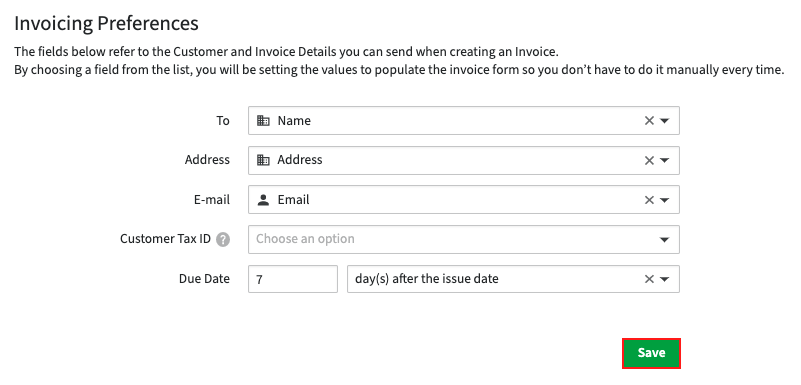The width and height of the screenshot is (801, 385).
Task: Click the company icon in the Address field
Action: [263, 160]
